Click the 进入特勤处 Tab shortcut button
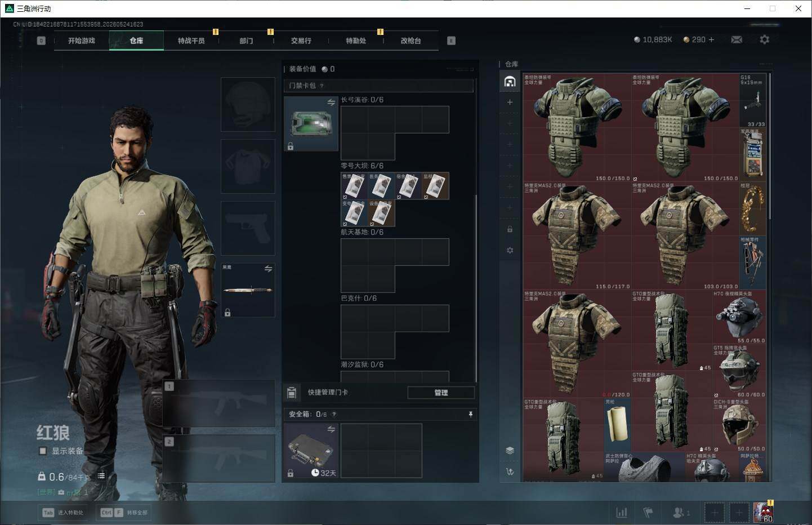 pos(63,513)
